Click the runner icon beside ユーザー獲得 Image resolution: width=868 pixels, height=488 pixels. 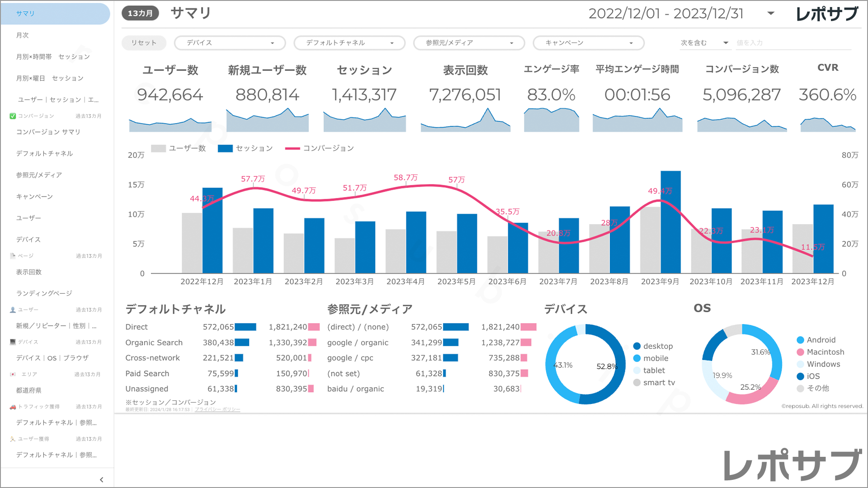pos(13,439)
